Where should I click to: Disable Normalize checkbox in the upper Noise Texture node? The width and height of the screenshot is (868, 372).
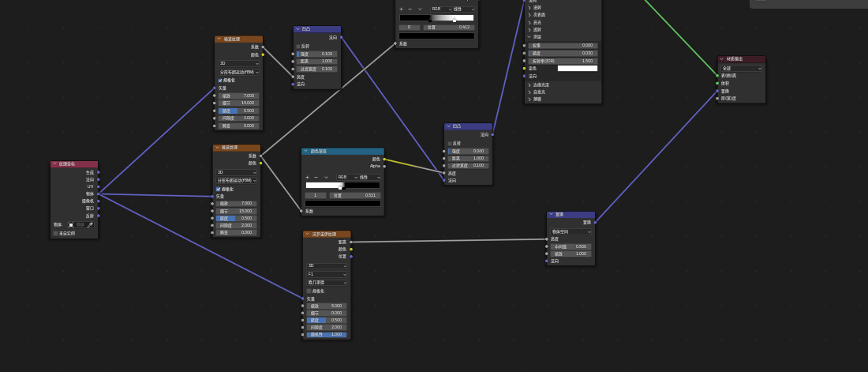[x=220, y=81]
